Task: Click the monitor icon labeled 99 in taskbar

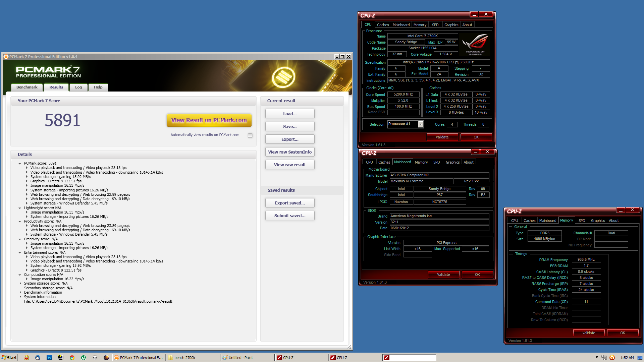Action: (x=61, y=358)
